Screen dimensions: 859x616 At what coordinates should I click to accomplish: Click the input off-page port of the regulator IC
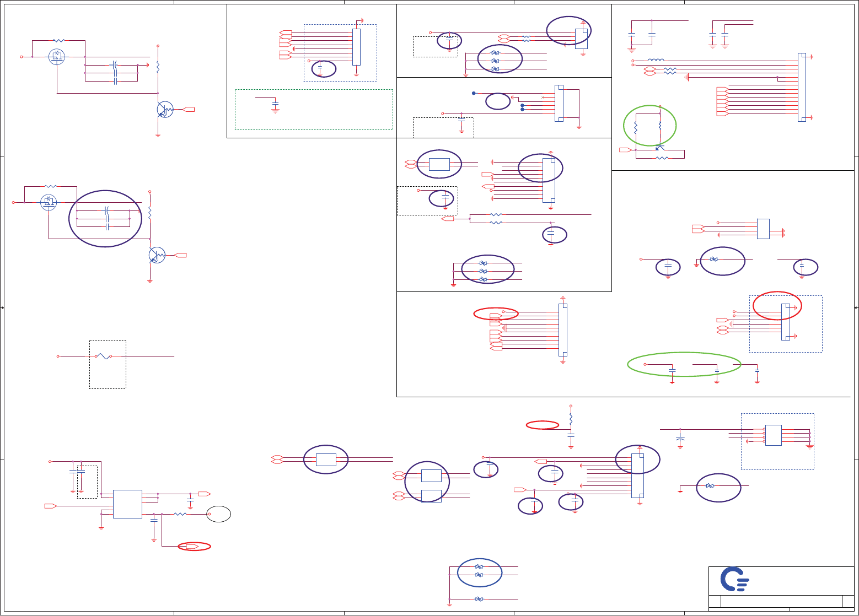coord(50,505)
